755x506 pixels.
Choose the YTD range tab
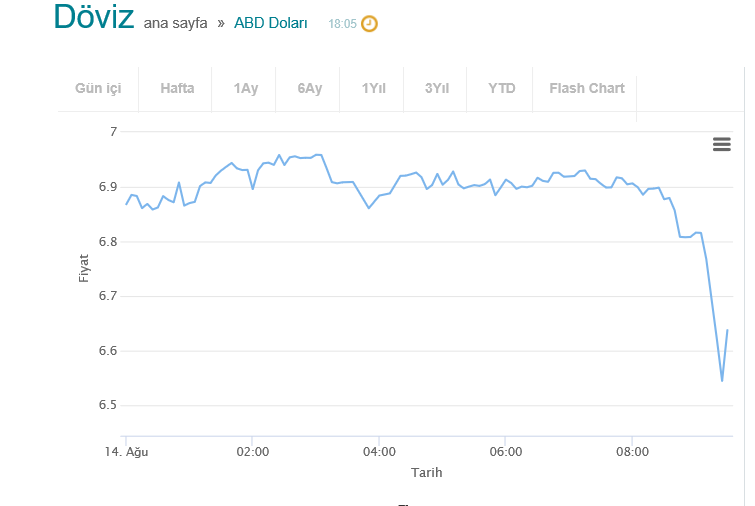coord(501,88)
